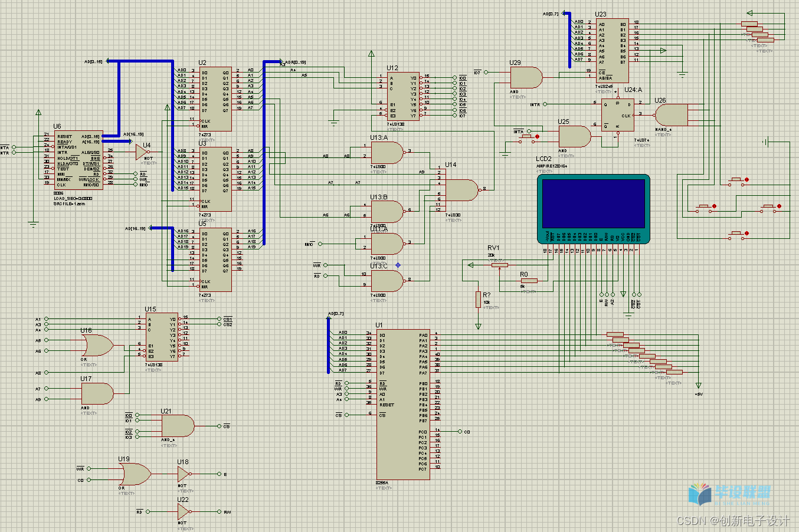Image resolution: width=799 pixels, height=532 pixels.
Task: Click the AD[0..7] label near U23
Action: 550,14
